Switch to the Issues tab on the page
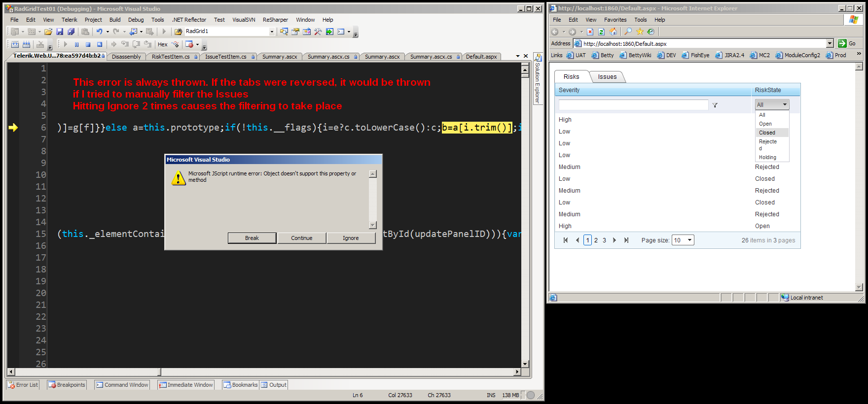Image resolution: width=868 pixels, height=404 pixels. (x=607, y=77)
